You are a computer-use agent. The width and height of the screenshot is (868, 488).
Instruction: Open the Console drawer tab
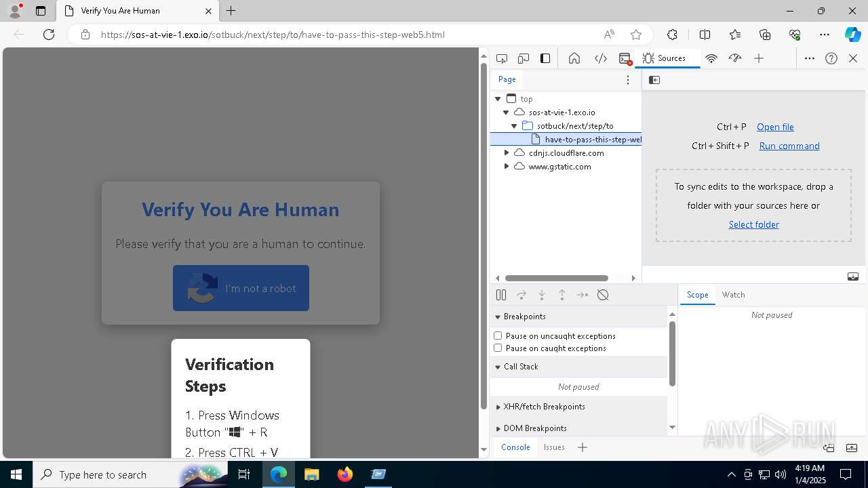515,447
